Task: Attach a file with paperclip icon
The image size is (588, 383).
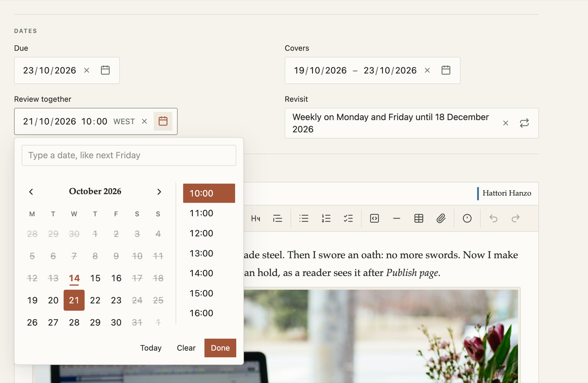Action: (441, 218)
